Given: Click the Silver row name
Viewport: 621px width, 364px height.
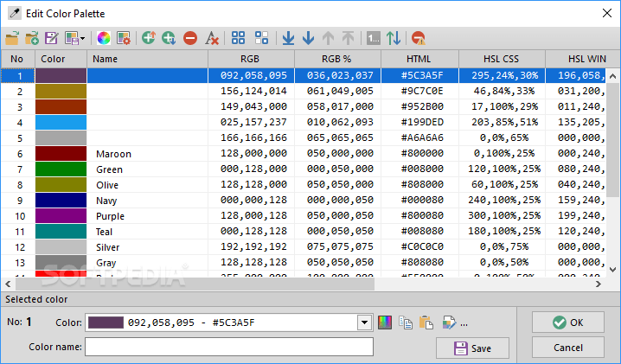Looking at the screenshot, I should click(108, 247).
